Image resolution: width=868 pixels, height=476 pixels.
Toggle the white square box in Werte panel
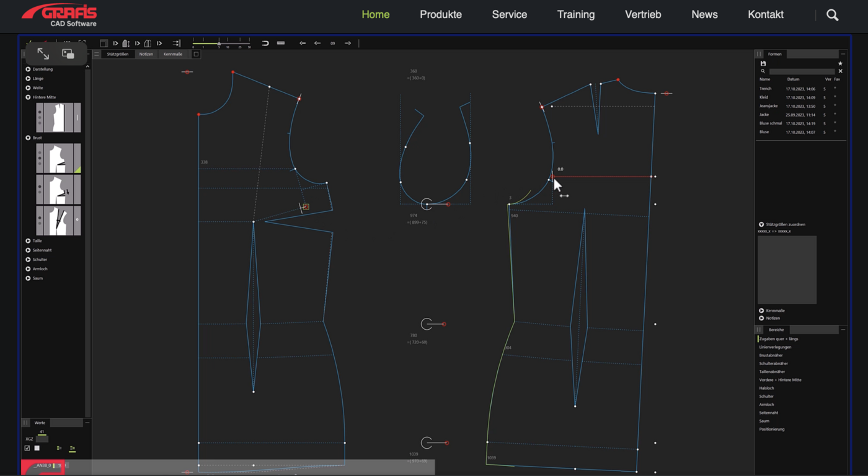37,448
